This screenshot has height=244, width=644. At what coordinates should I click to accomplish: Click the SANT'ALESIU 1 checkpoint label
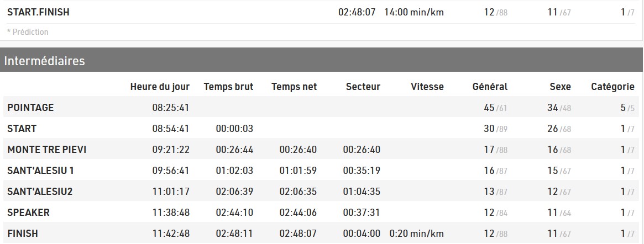click(x=40, y=171)
